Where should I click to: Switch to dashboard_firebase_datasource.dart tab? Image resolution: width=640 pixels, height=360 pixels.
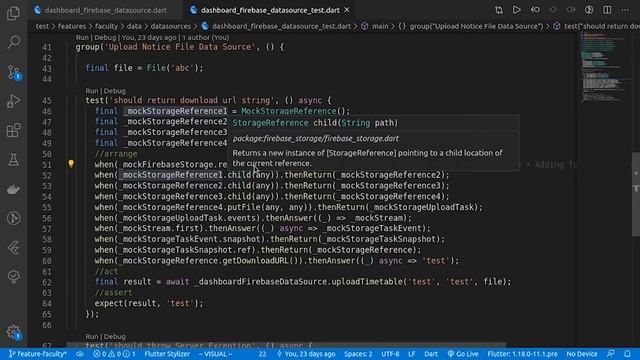click(x=105, y=10)
